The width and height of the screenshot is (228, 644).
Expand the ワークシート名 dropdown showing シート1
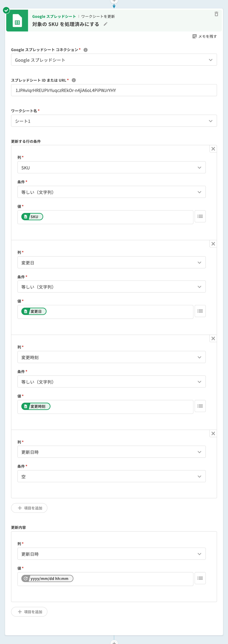(x=114, y=121)
